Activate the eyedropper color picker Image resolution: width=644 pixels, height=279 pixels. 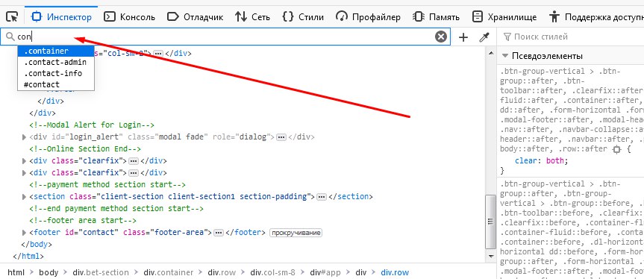484,37
